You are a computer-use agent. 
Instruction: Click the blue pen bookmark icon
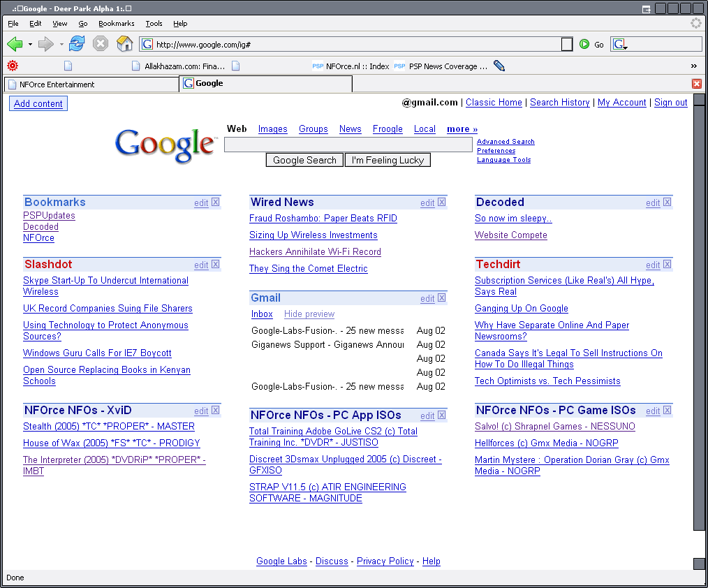click(499, 66)
